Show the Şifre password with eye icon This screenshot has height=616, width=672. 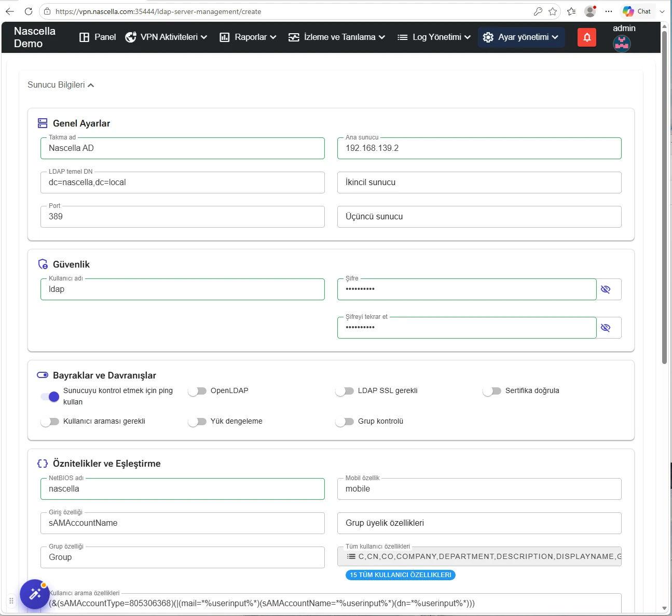click(x=606, y=289)
